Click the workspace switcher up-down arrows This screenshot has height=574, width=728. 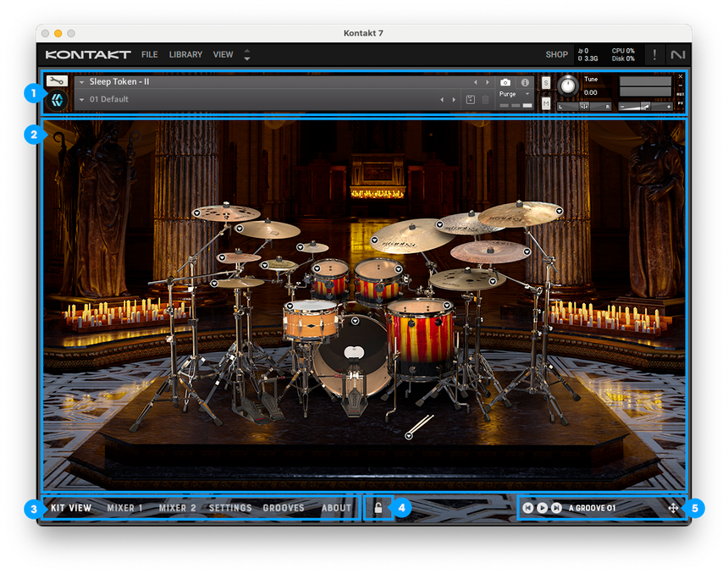(x=247, y=55)
